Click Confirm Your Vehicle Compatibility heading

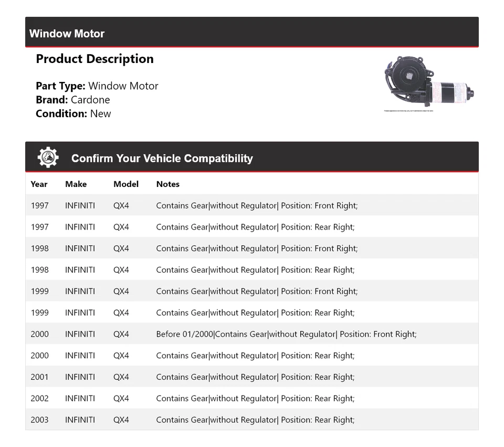click(x=162, y=158)
